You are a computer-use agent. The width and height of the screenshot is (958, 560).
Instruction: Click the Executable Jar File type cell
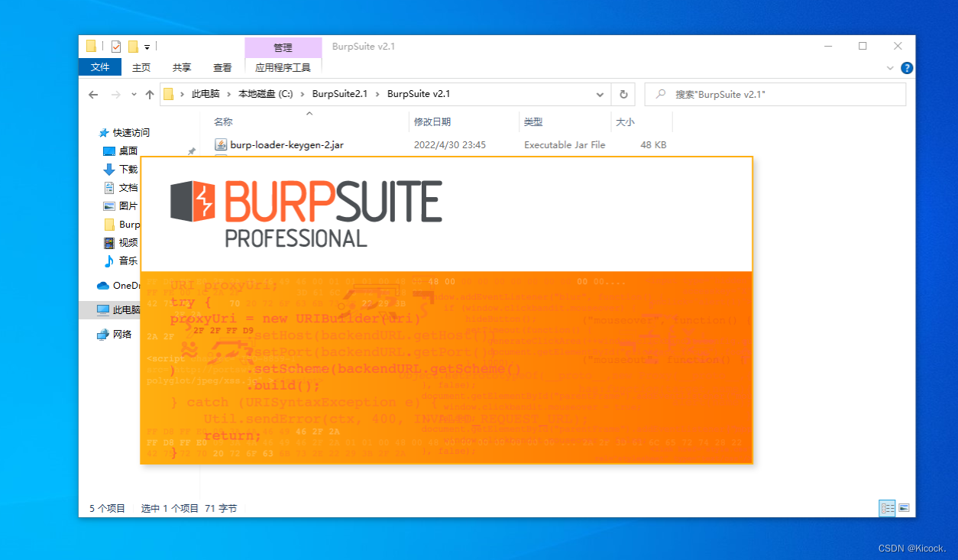tap(565, 144)
